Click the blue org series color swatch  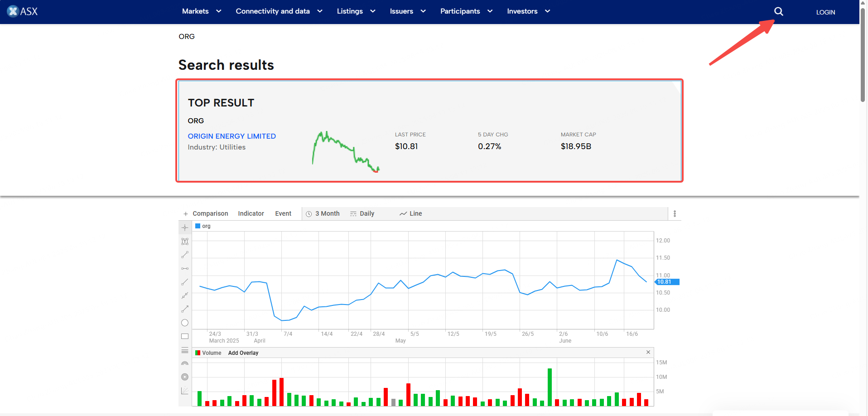(198, 226)
